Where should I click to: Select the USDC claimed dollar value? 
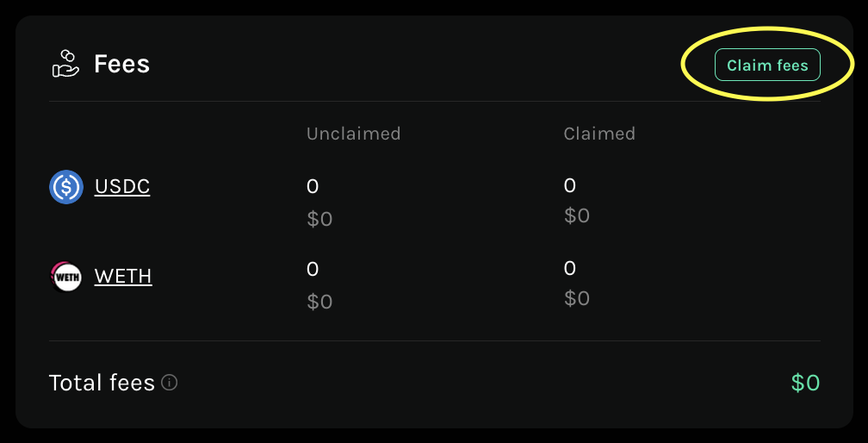tap(577, 215)
